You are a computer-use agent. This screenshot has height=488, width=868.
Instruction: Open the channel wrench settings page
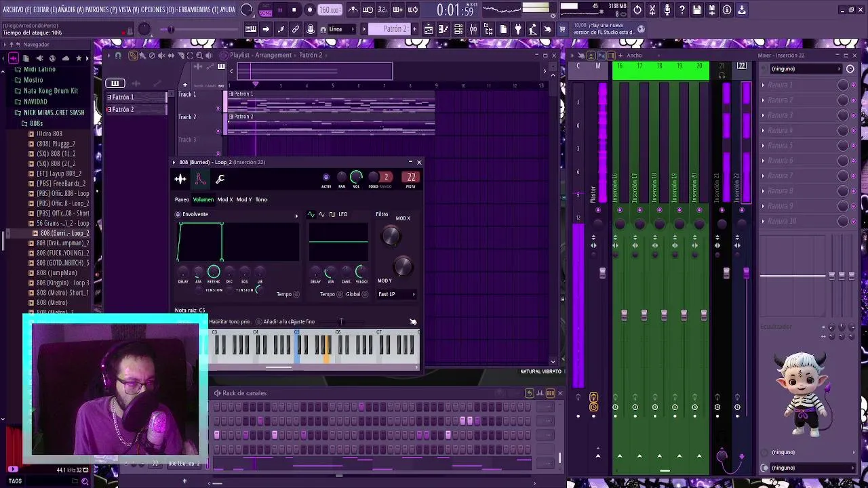tap(220, 179)
